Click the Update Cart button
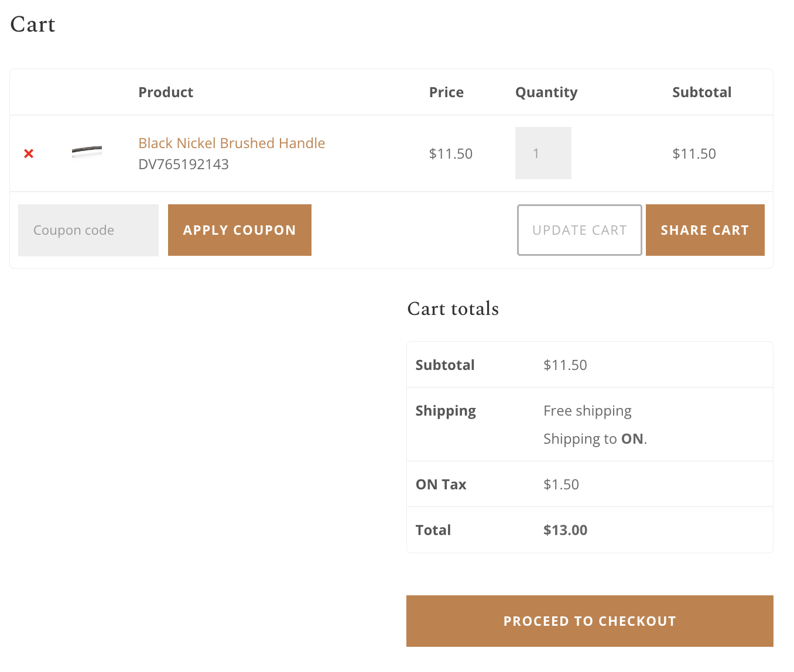 point(579,230)
